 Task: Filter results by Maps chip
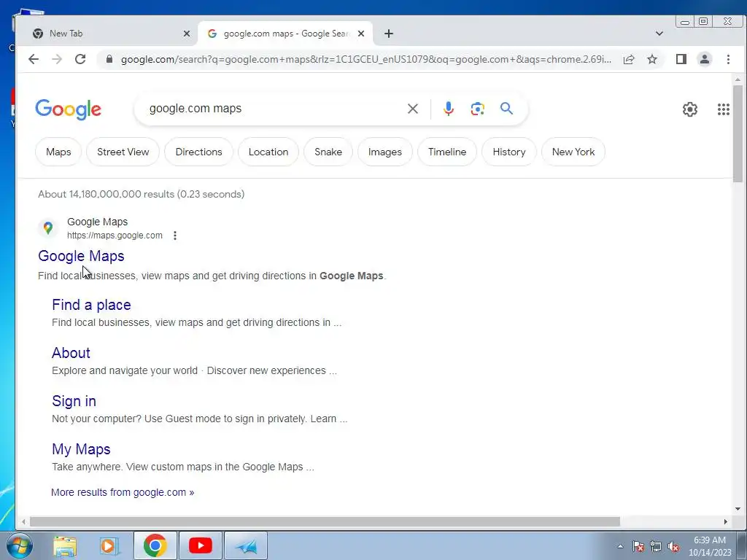coord(58,152)
